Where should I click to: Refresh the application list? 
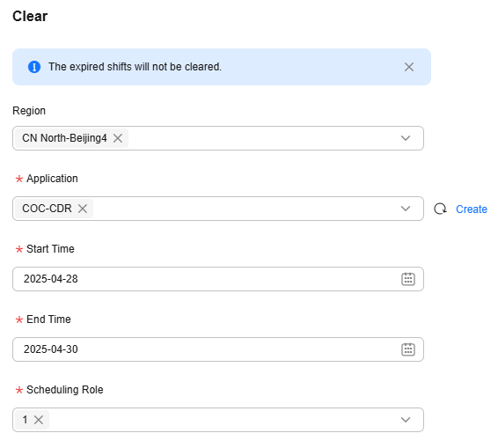440,209
